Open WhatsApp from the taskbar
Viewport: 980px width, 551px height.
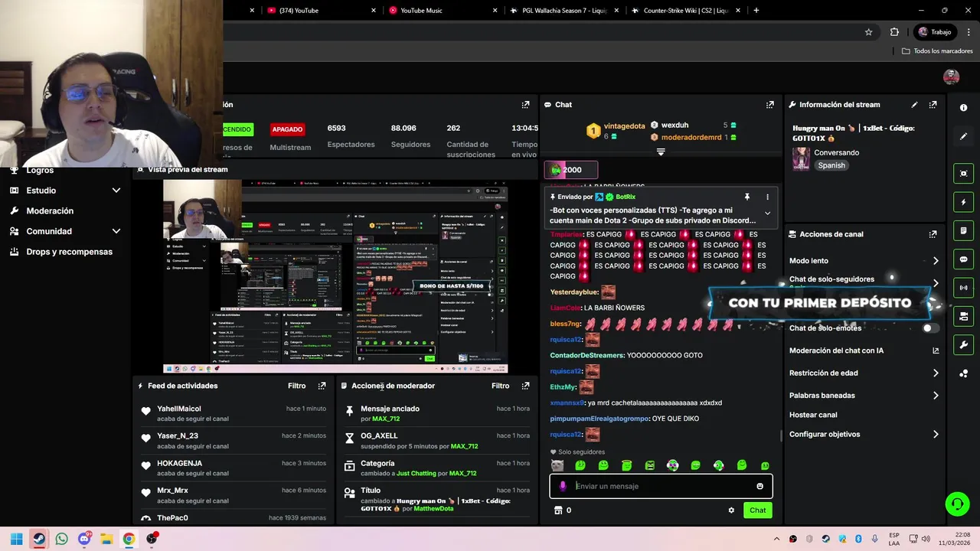pyautogui.click(x=61, y=539)
